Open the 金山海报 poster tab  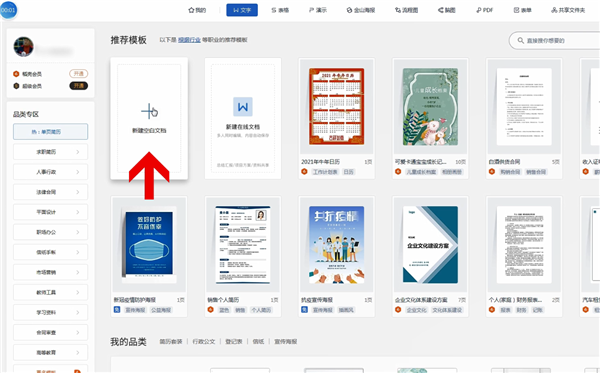pyautogui.click(x=361, y=10)
